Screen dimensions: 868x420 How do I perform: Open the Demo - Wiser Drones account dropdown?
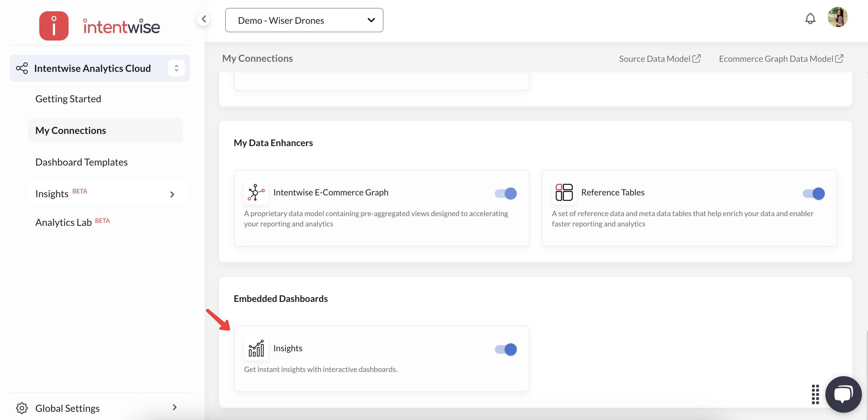[x=304, y=20]
